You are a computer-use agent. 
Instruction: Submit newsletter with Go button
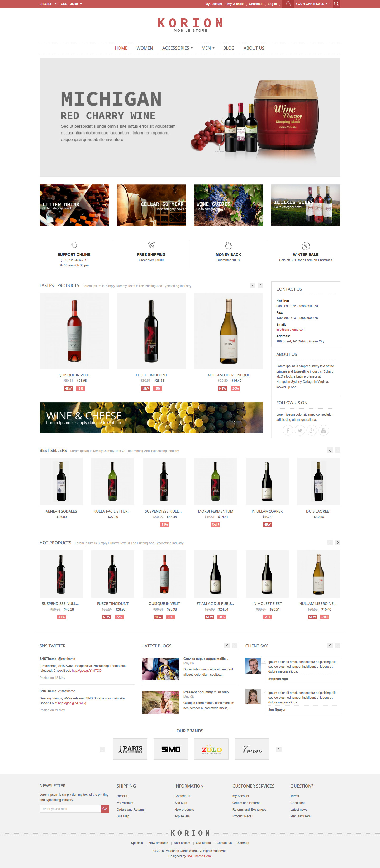click(105, 809)
